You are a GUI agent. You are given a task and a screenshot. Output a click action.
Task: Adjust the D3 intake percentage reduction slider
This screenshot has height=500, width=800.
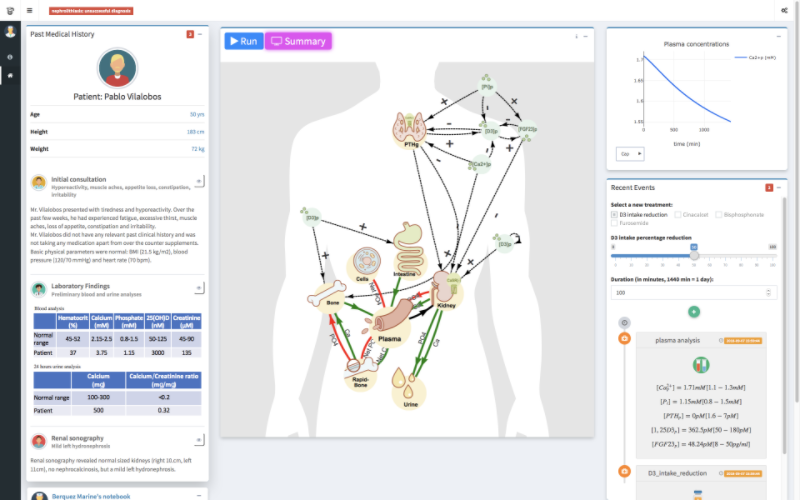pyautogui.click(x=694, y=254)
